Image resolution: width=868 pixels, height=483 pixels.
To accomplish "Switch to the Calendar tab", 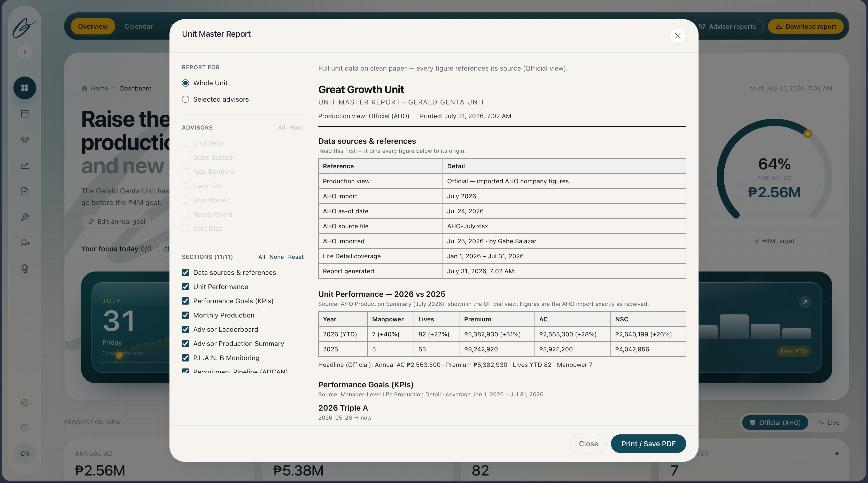I will [138, 26].
